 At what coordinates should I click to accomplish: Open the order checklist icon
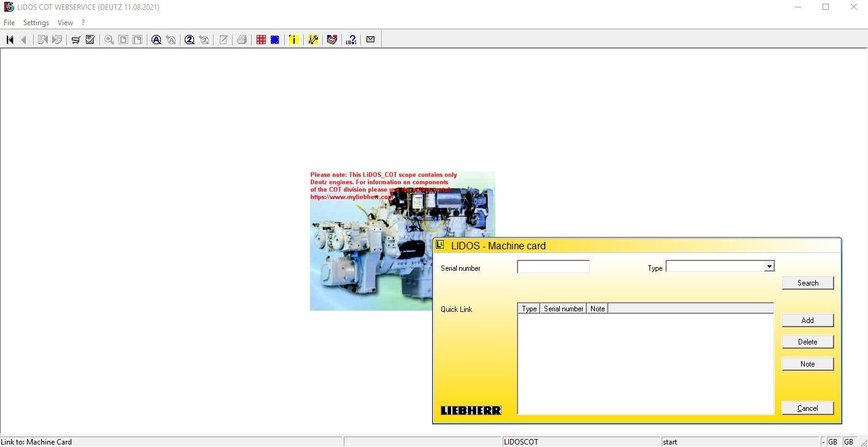[90, 40]
